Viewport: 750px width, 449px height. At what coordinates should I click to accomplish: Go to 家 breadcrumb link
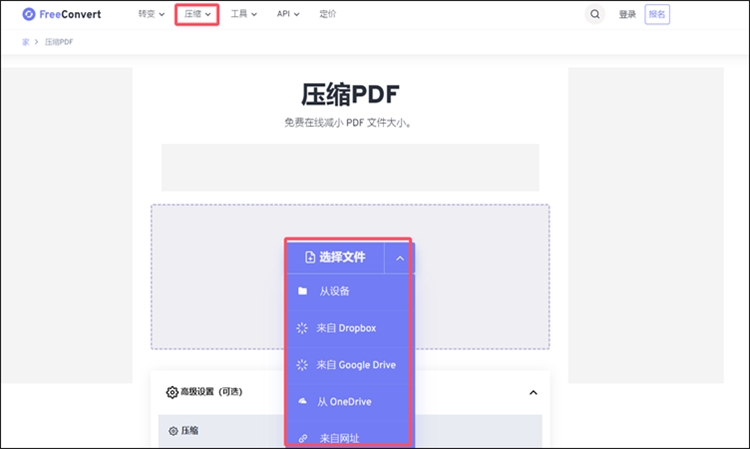coord(26,42)
